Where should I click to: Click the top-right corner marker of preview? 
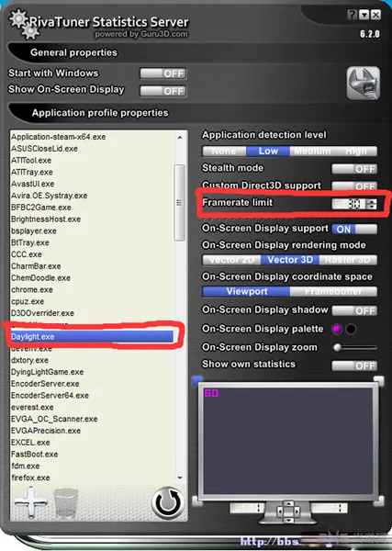click(378, 380)
